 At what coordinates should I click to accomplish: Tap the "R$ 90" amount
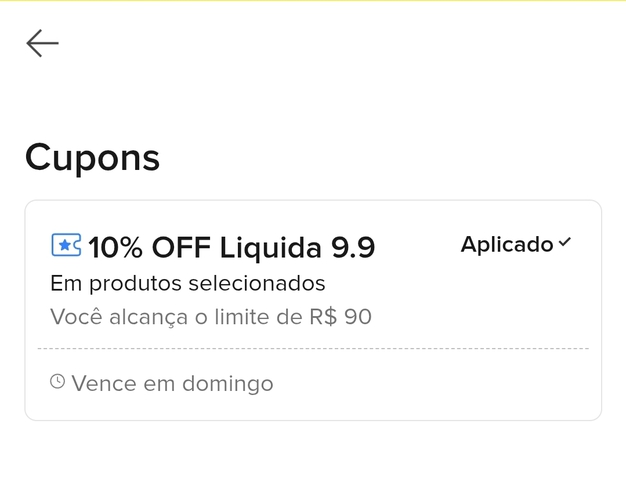coord(341,317)
